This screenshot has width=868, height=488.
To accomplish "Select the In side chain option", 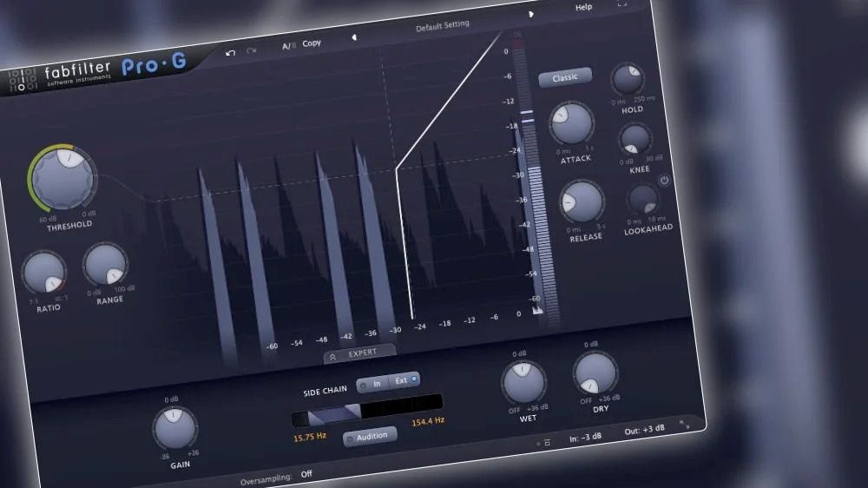I will pos(372,383).
